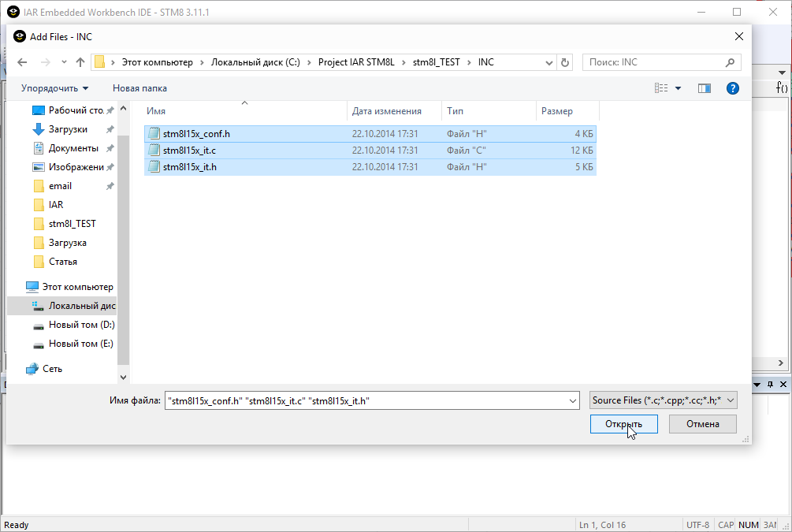792x532 pixels.
Task: Open the 'Упорядочить' menu
Action: tap(54, 88)
